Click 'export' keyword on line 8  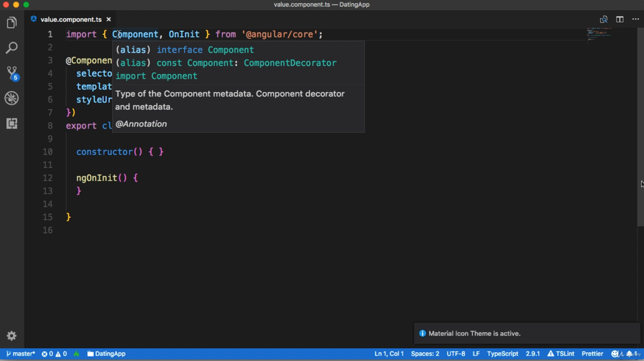81,125
